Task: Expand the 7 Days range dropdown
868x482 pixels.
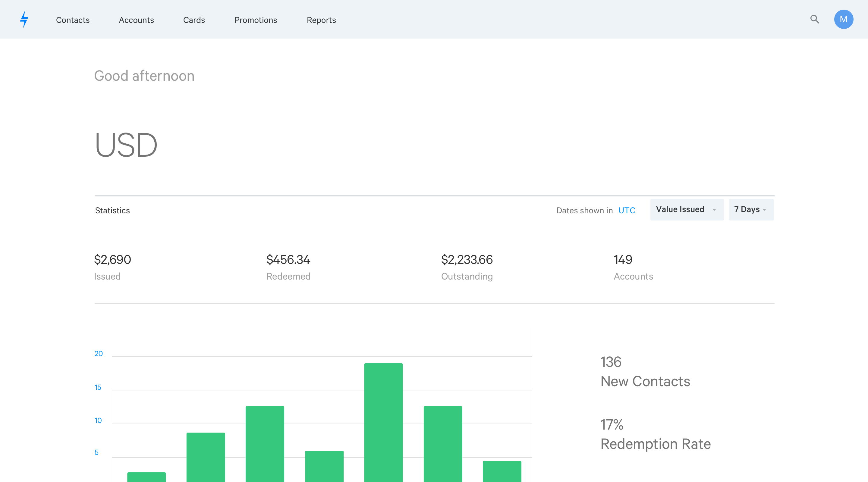Action: coord(751,209)
